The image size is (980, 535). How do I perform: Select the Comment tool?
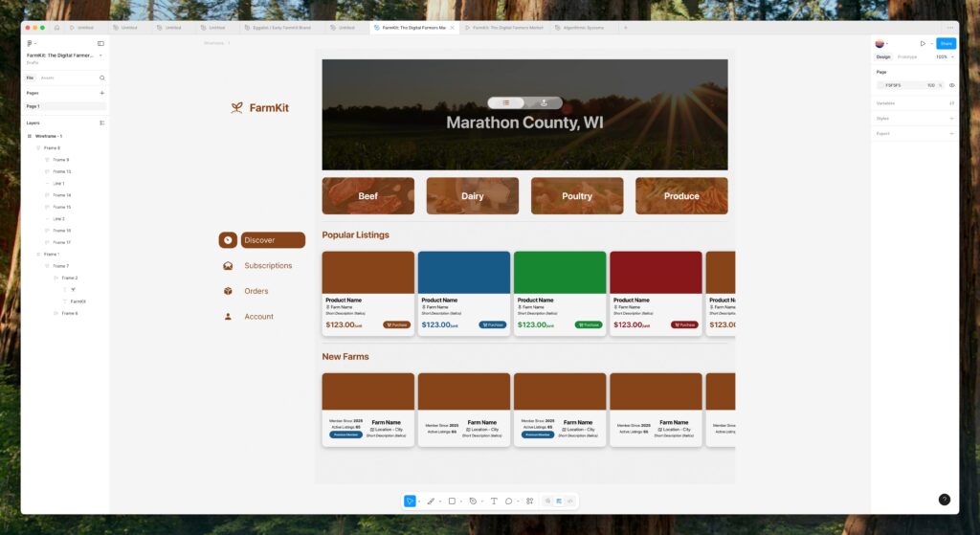click(508, 501)
